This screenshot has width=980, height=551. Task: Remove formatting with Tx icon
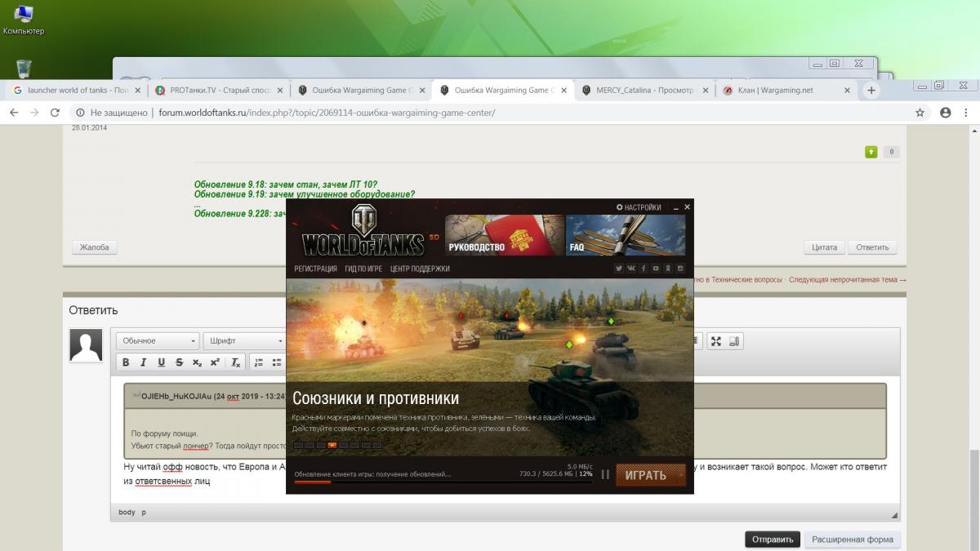235,362
